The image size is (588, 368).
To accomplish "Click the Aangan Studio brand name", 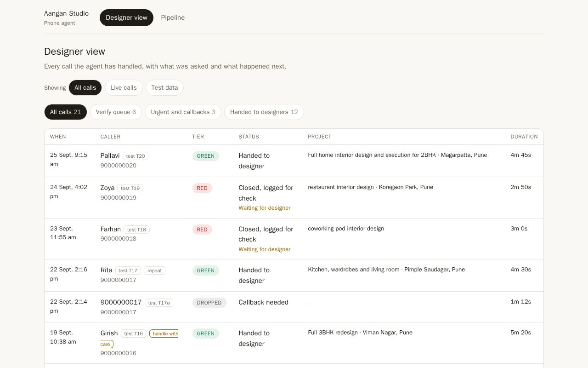I will 66,13.
